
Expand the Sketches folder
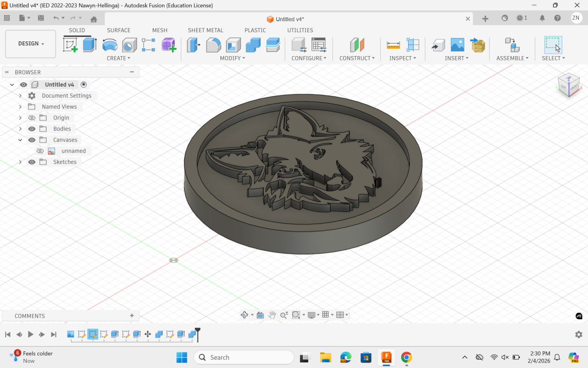20,162
